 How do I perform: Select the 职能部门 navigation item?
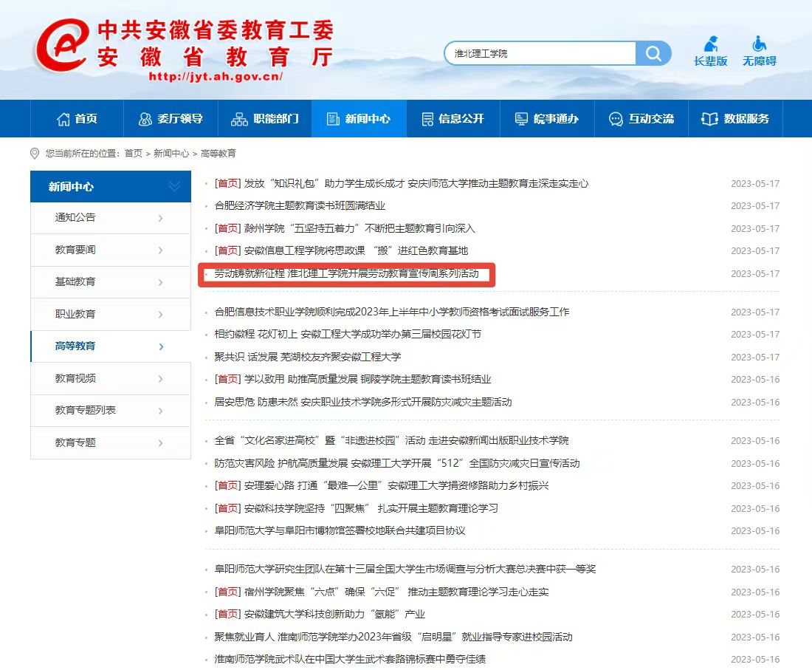[264, 119]
